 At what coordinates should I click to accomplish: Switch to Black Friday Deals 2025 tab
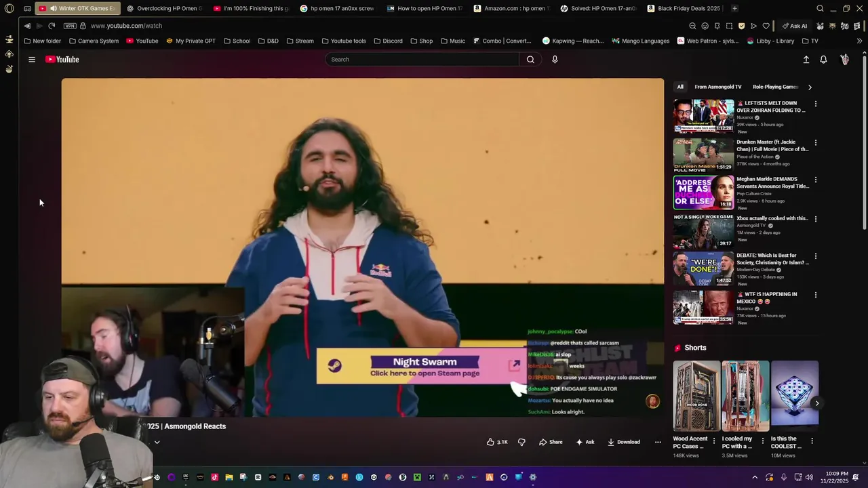685,9
